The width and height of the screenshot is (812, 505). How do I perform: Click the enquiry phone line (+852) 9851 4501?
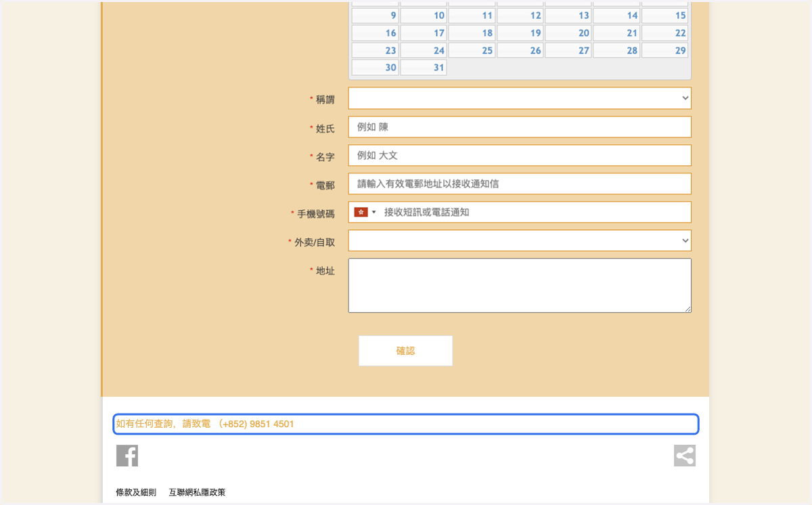(406, 424)
